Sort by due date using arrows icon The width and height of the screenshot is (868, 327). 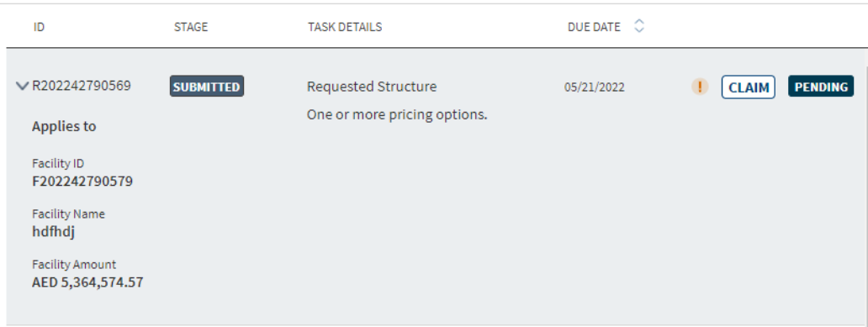(639, 26)
